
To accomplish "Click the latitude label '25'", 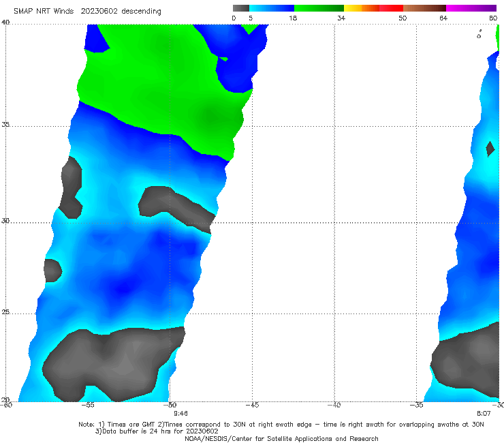I will [x=5, y=311].
